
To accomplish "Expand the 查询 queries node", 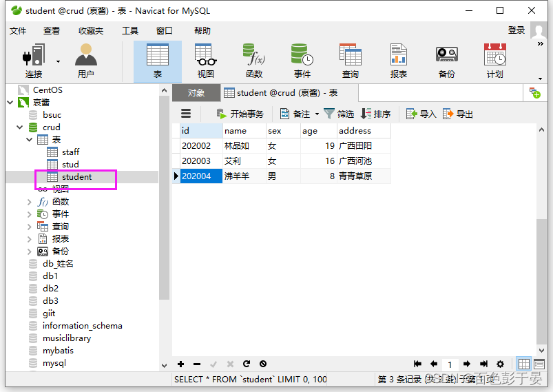I will [x=30, y=227].
